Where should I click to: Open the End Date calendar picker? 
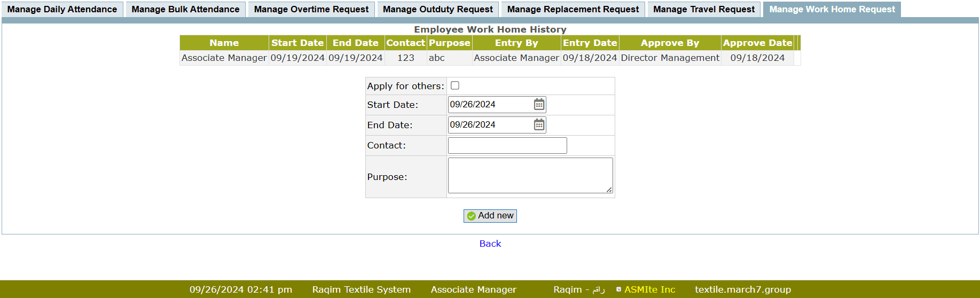point(539,125)
